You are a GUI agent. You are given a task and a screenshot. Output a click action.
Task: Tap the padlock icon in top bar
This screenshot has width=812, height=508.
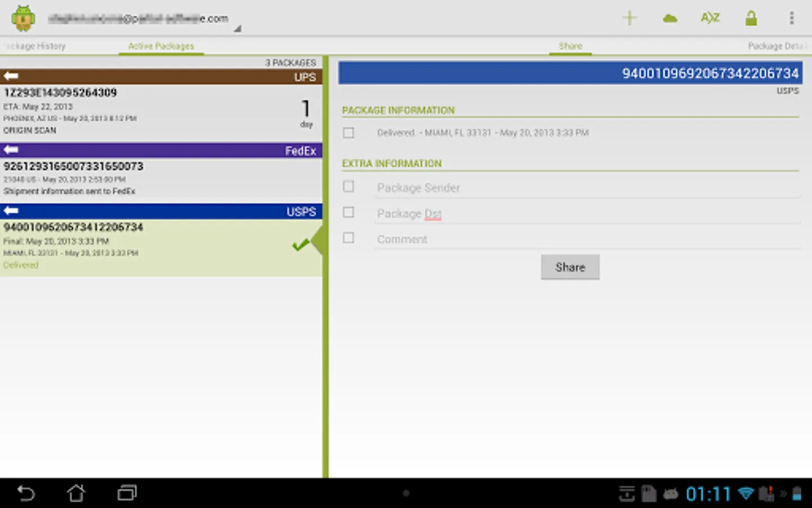(x=751, y=18)
